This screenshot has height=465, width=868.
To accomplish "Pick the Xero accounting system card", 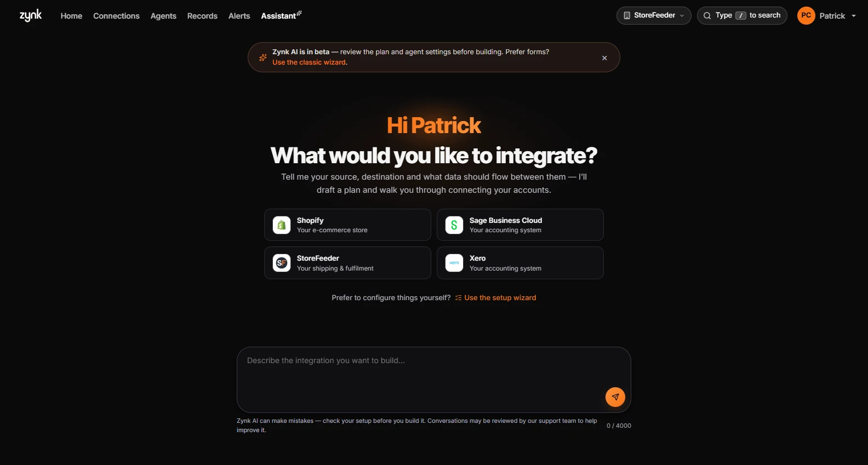I will click(520, 263).
